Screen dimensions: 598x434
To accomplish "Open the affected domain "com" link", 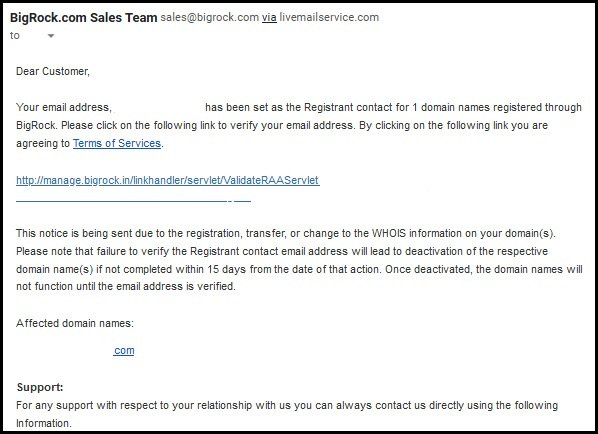I will (x=124, y=350).
